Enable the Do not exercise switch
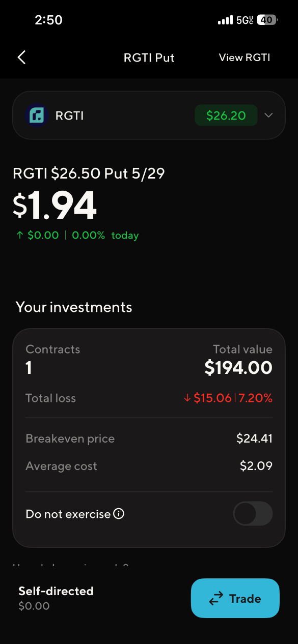 tap(253, 514)
